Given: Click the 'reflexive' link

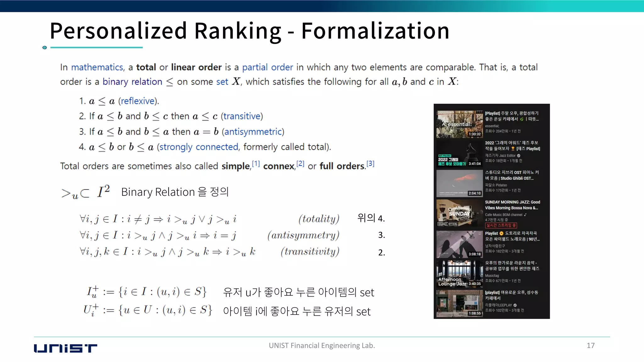Looking at the screenshot, I should [x=138, y=101].
